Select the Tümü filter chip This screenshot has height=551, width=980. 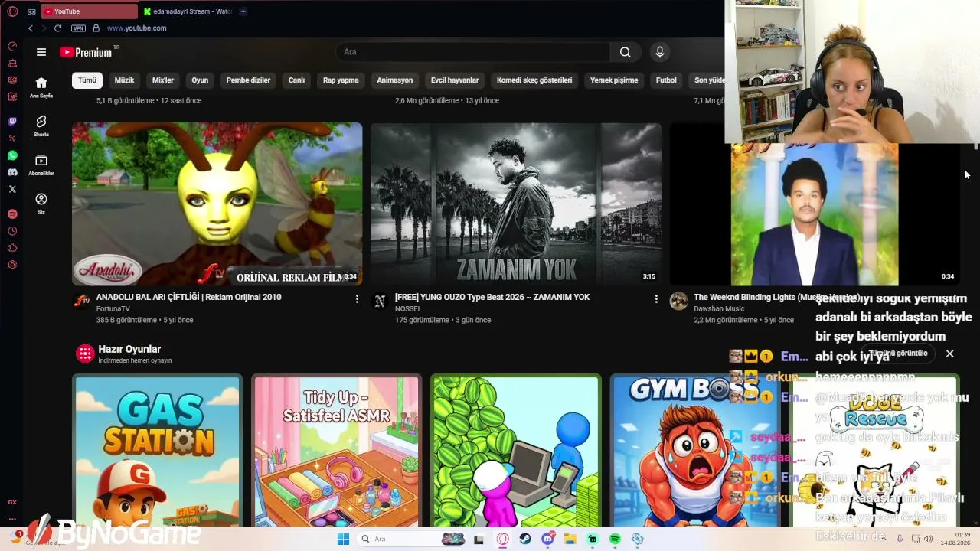[x=87, y=80]
